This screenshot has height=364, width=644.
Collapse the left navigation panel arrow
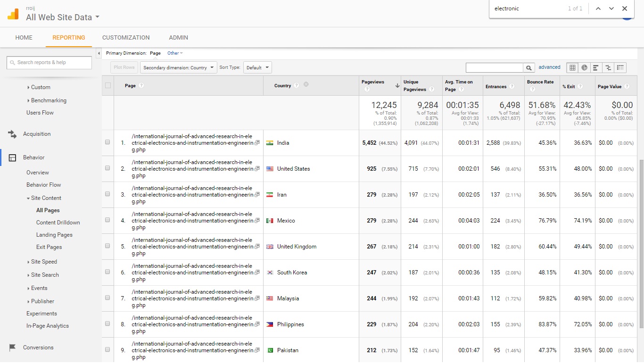[99, 54]
